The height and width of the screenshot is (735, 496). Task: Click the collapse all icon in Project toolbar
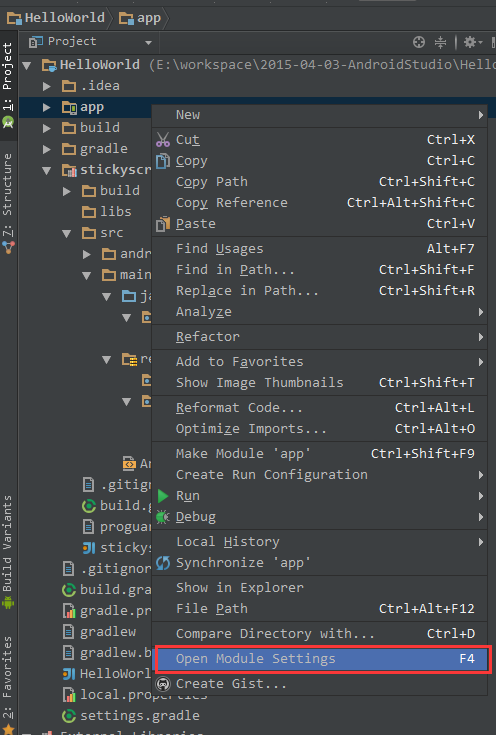coord(440,42)
